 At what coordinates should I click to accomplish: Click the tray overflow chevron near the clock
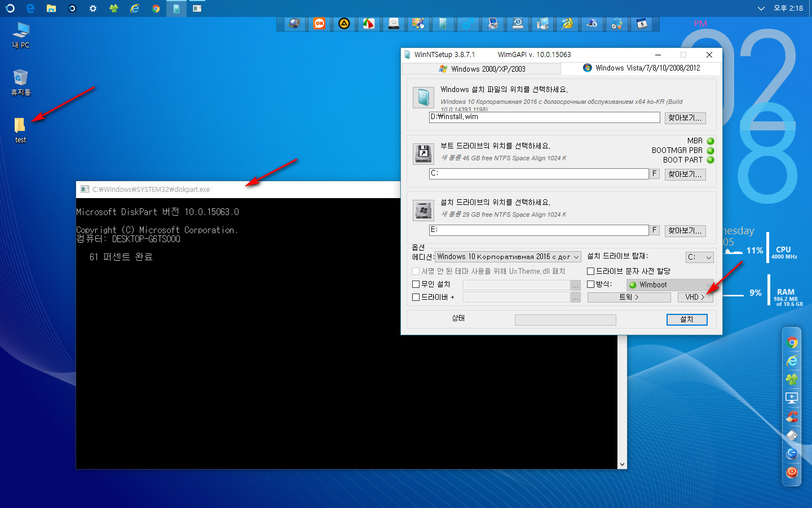761,8
